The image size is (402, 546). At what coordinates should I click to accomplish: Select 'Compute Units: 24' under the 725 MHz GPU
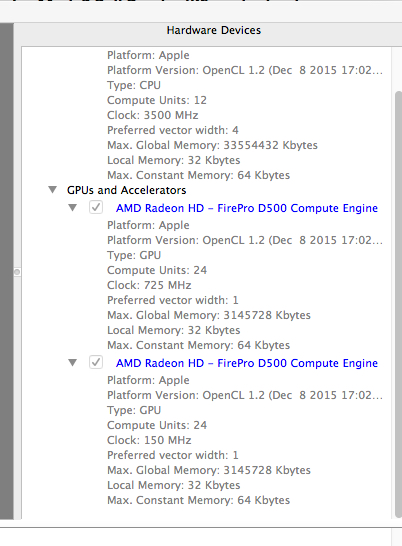pyautogui.click(x=157, y=270)
